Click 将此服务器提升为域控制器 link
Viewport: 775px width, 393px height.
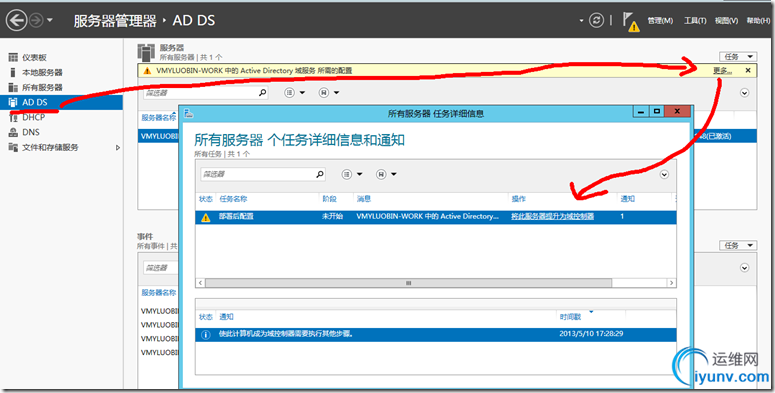click(x=553, y=217)
